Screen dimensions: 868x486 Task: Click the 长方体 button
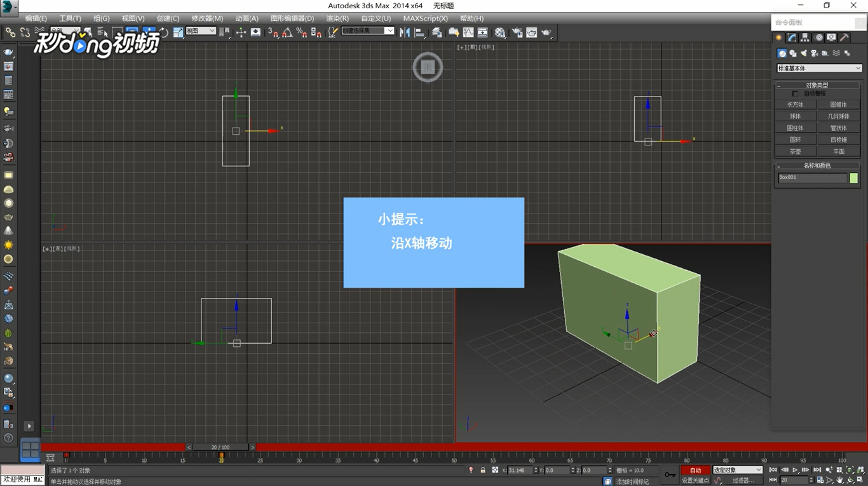click(796, 105)
